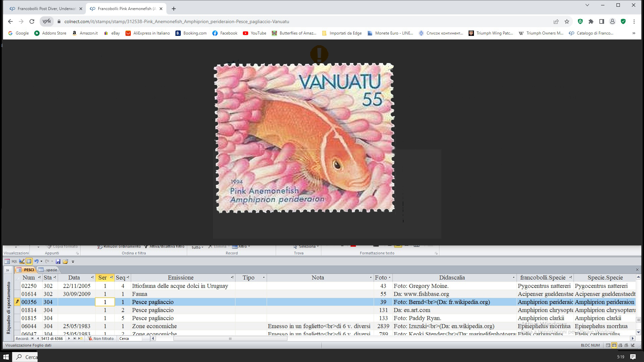Open Seleziona dropdown in Trova group

pos(306,247)
